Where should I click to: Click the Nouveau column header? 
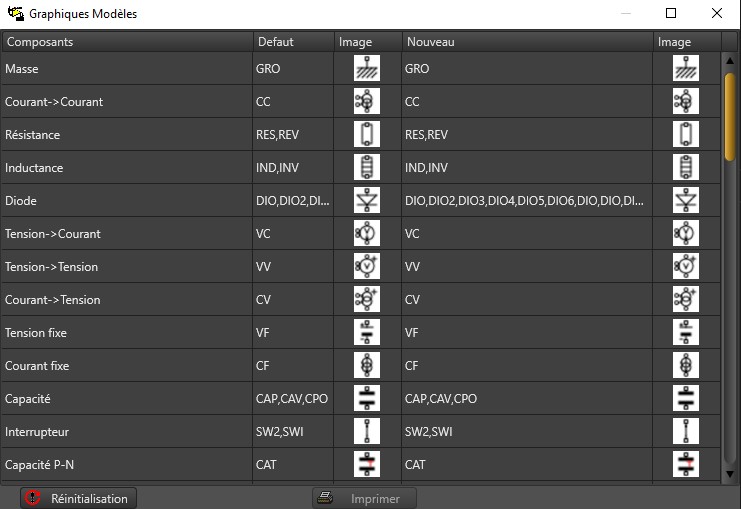(x=527, y=42)
